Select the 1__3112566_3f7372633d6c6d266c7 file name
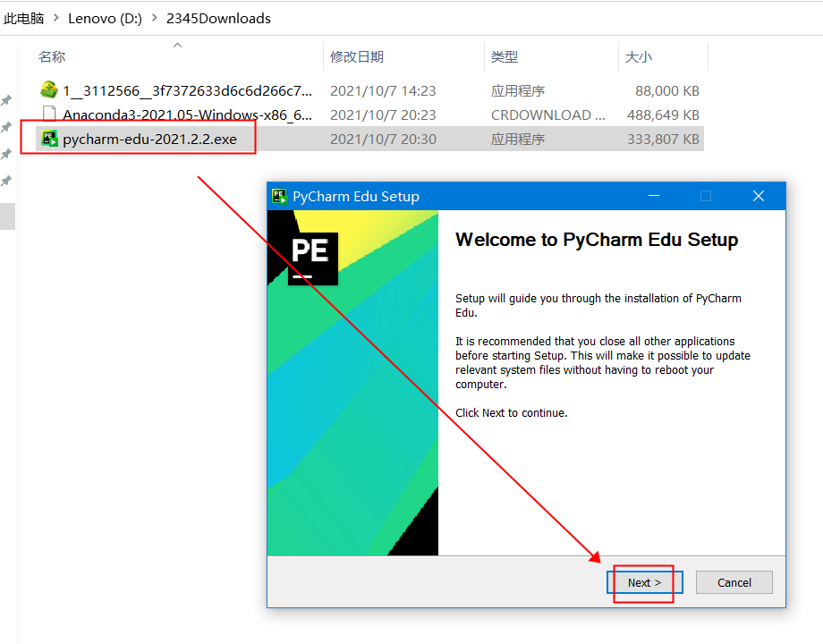823x644 pixels. [x=187, y=91]
